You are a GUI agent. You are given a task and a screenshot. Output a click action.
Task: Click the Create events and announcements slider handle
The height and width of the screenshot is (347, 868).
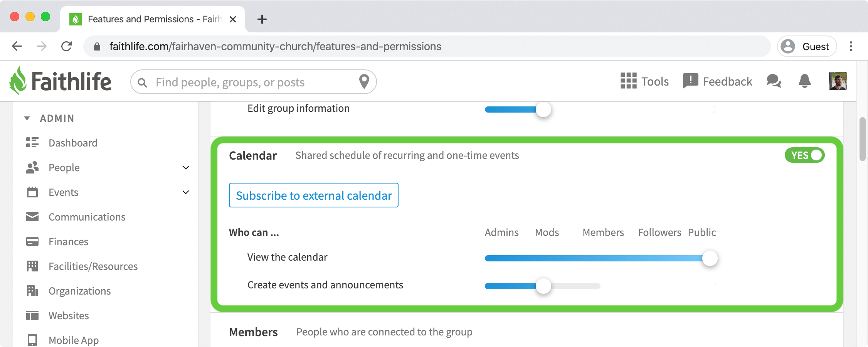click(543, 286)
